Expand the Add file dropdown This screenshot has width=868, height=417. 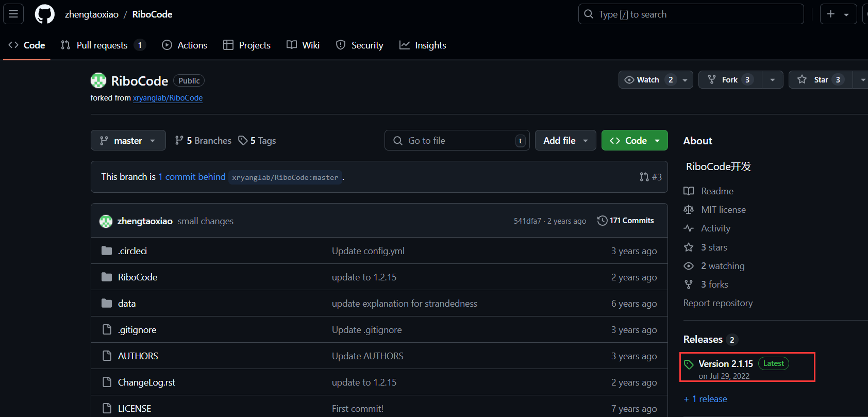coord(565,141)
